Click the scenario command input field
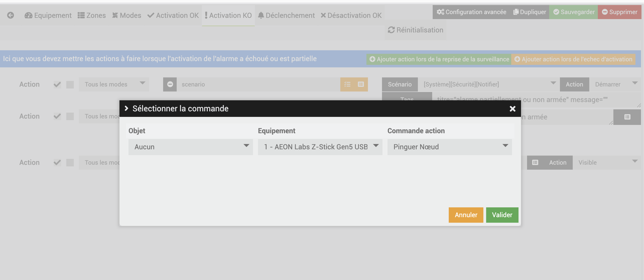 [x=259, y=84]
